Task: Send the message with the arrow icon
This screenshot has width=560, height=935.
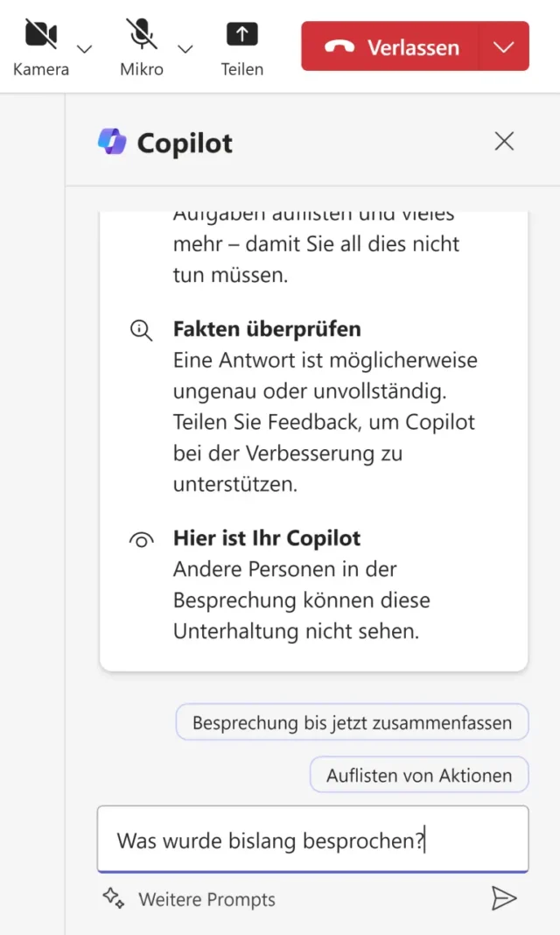Action: tap(504, 898)
